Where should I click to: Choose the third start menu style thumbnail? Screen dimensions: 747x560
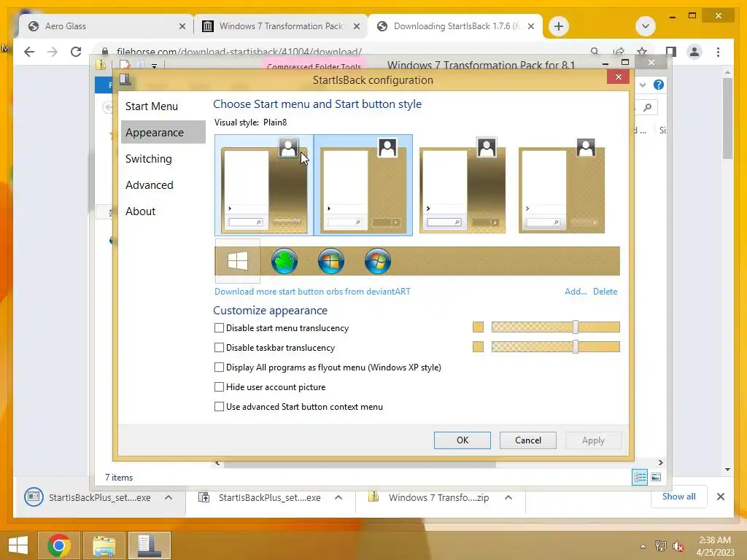tap(462, 185)
